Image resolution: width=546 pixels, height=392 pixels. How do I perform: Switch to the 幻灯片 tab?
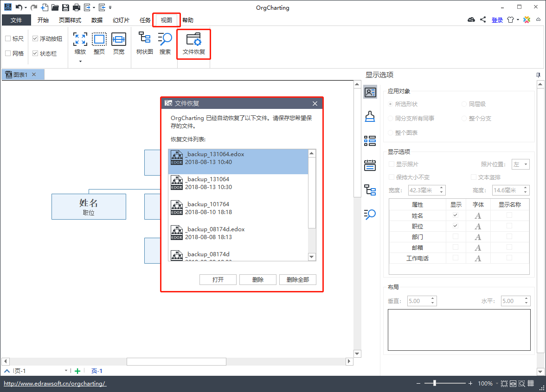point(121,20)
